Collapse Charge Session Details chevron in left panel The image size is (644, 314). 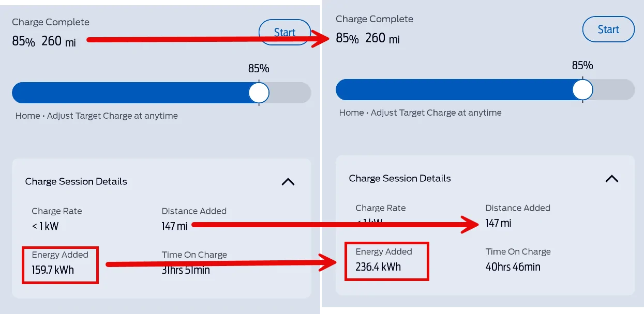coord(288,182)
